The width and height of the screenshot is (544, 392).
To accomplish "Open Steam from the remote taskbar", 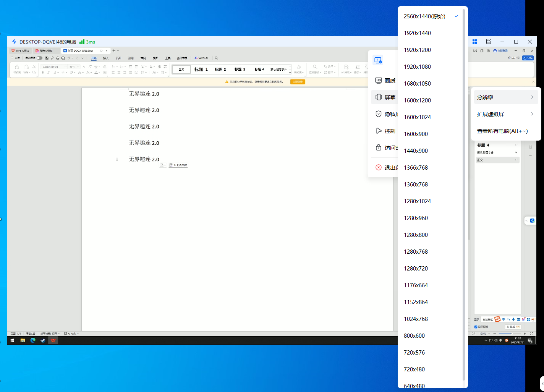I will click(43, 340).
